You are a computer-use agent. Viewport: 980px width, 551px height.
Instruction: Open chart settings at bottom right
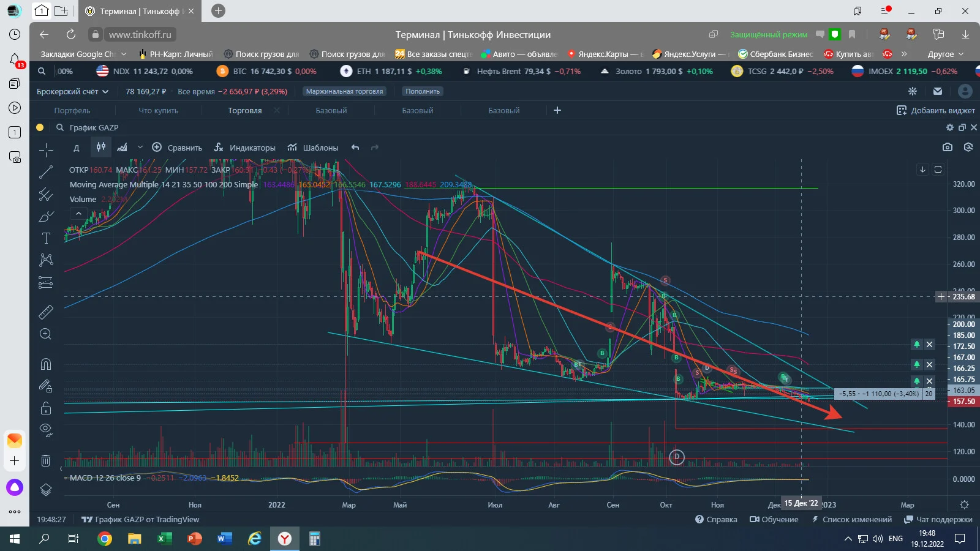coord(964,505)
